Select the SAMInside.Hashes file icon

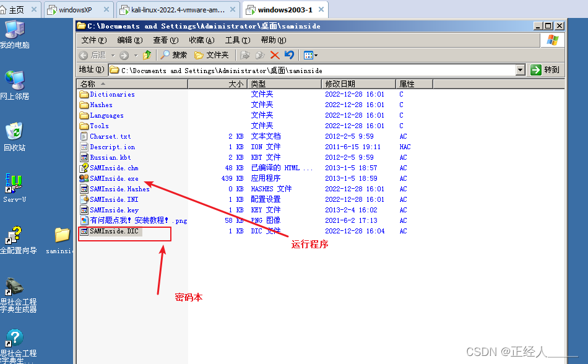click(84, 189)
